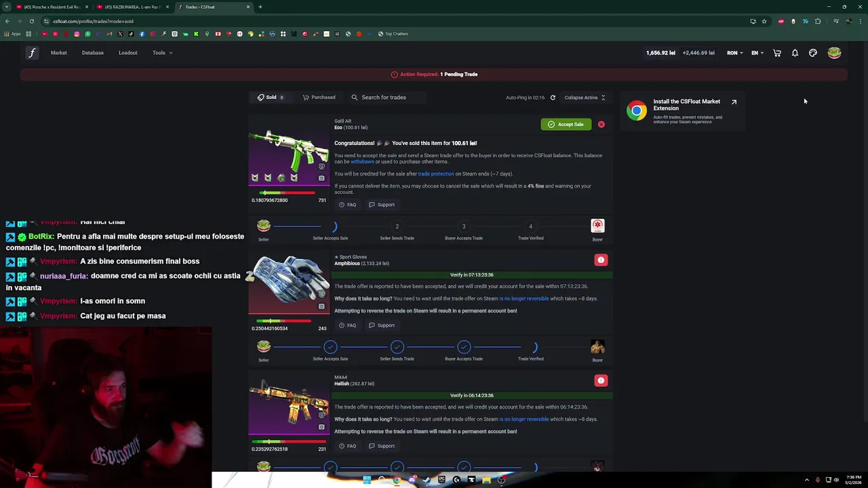Open the Chrome extensions puzzle icon

point(818,21)
